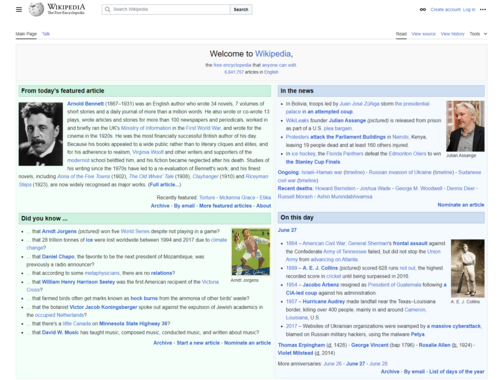Open the Log in link

469,9
